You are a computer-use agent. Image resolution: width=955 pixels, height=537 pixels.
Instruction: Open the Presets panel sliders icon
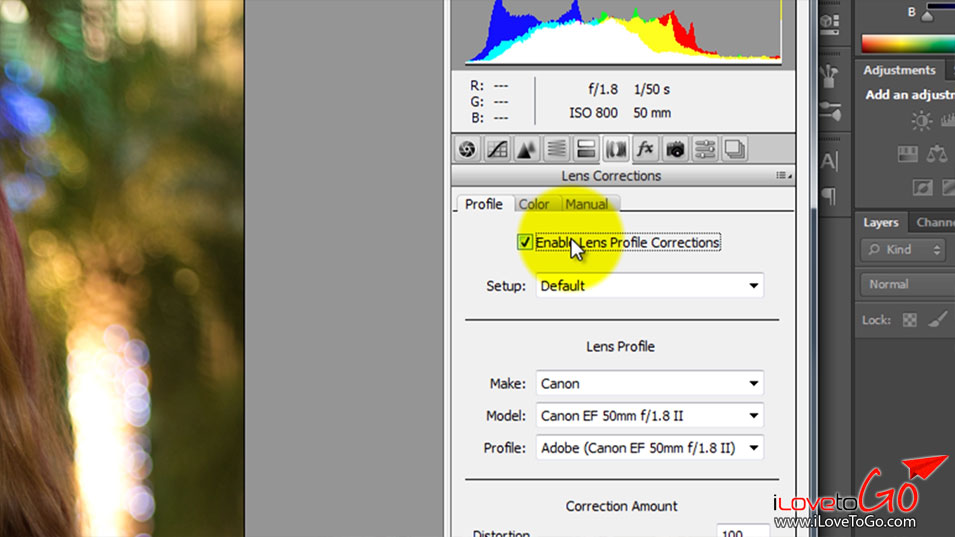[705, 149]
